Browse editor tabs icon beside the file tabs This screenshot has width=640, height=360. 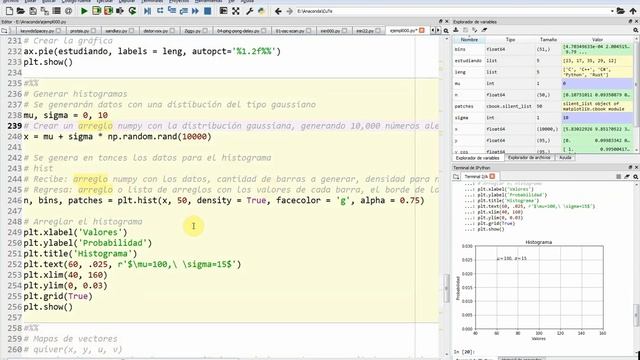tap(4, 31)
